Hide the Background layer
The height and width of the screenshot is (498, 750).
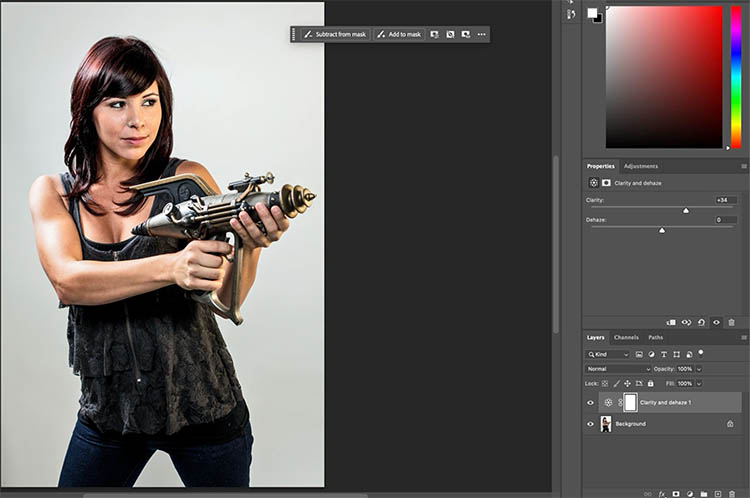(590, 424)
